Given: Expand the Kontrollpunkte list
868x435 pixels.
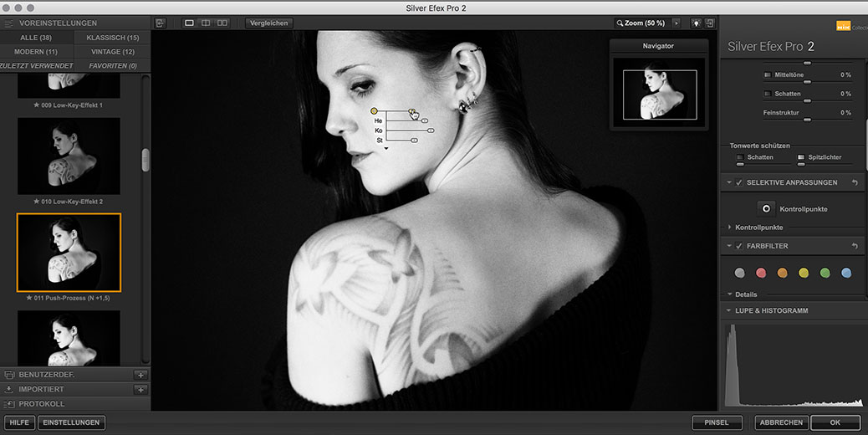Looking at the screenshot, I should point(730,228).
